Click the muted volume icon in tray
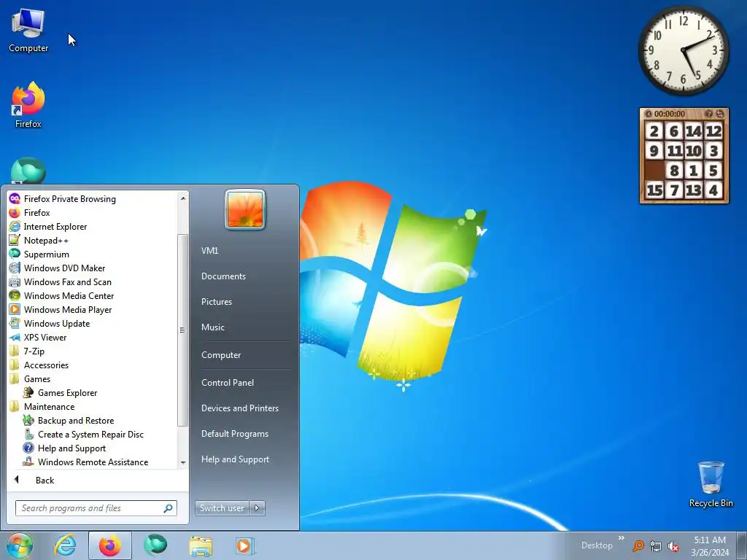747x560 pixels. [673, 546]
